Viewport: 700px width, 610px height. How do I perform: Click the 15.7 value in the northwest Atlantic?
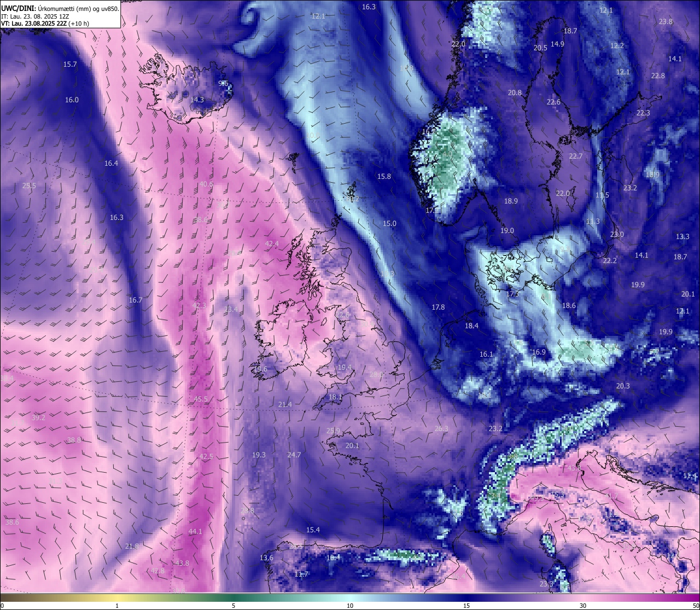tap(70, 64)
